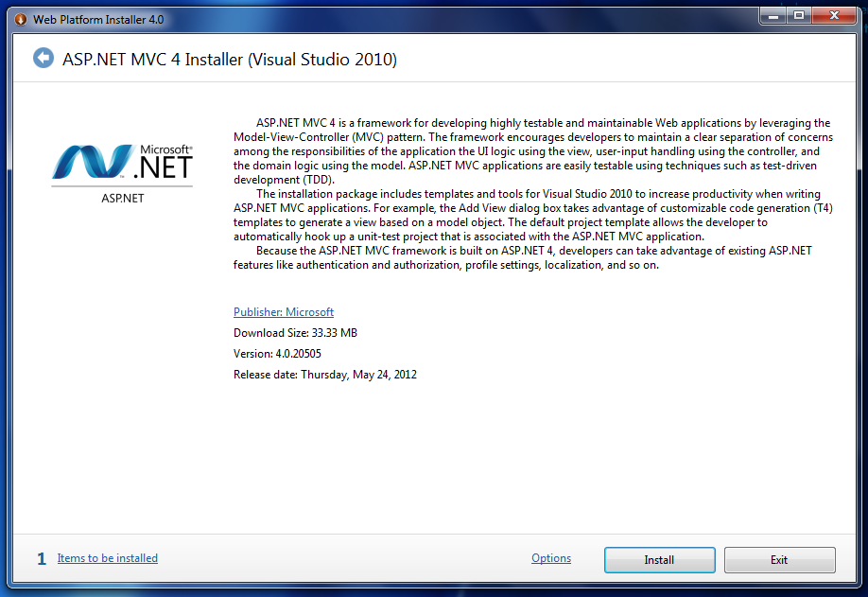Click the Microsoft .NET logo image
The height and width of the screenshot is (597, 868).
point(122,163)
